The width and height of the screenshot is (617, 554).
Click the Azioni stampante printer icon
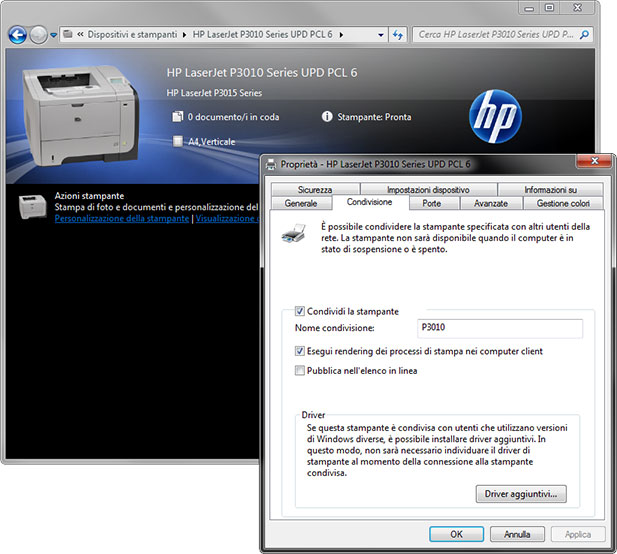pyautogui.click(x=33, y=206)
